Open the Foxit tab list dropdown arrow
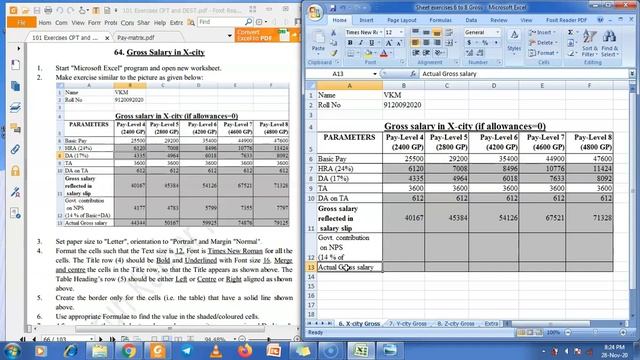Image resolution: width=640 pixels, height=360 pixels. click(229, 36)
